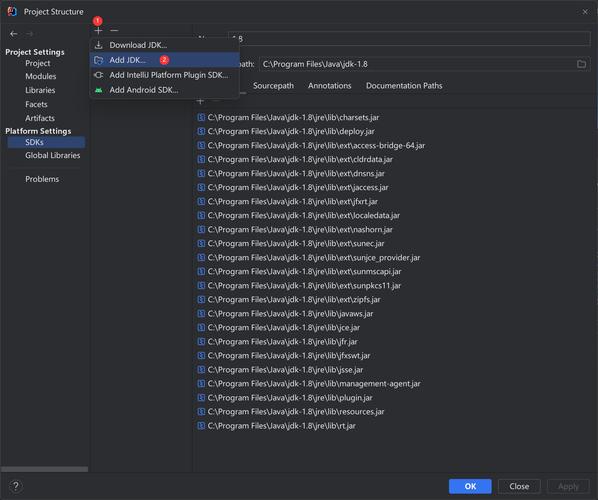Select the plugin.jar entry
Viewport: 598px width, 500px height.
[x=285, y=398]
